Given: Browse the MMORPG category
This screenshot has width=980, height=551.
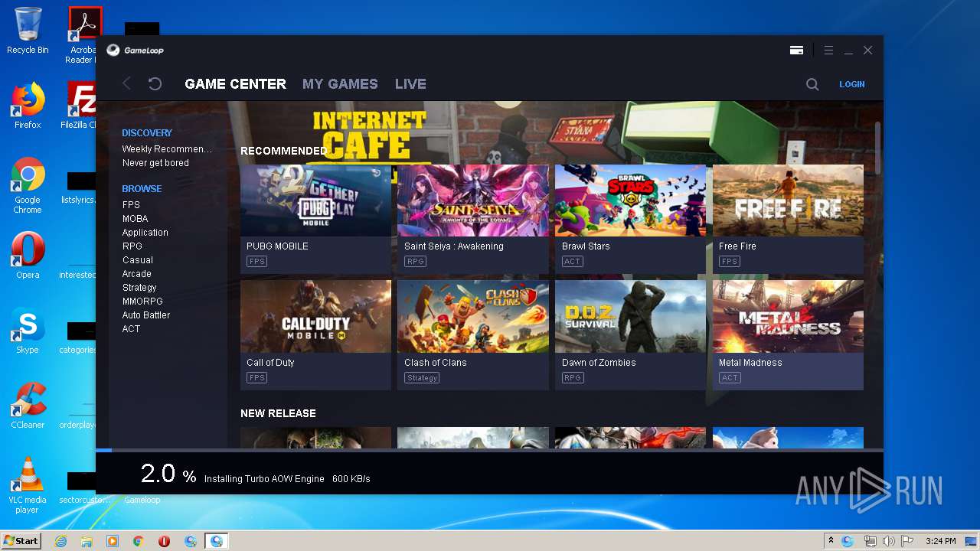Looking at the screenshot, I should pos(142,302).
